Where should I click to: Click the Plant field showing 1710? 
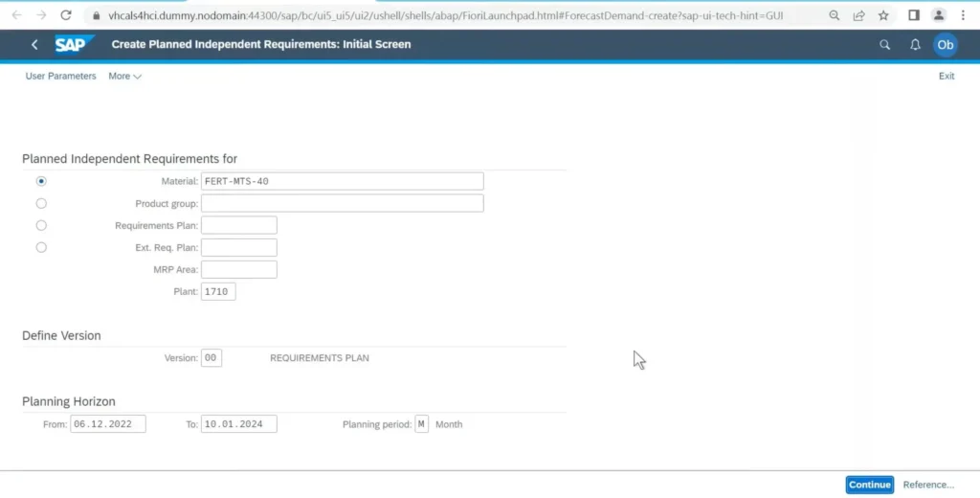coord(218,291)
